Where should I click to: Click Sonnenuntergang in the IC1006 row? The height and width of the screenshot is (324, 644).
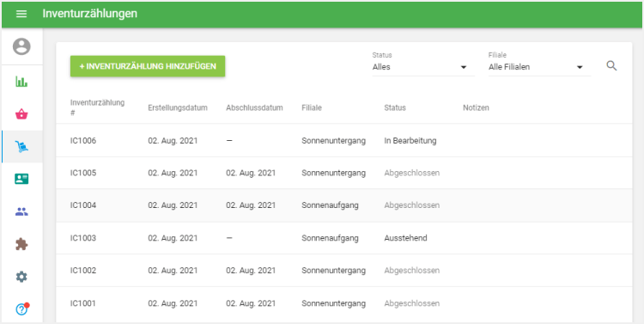click(333, 141)
